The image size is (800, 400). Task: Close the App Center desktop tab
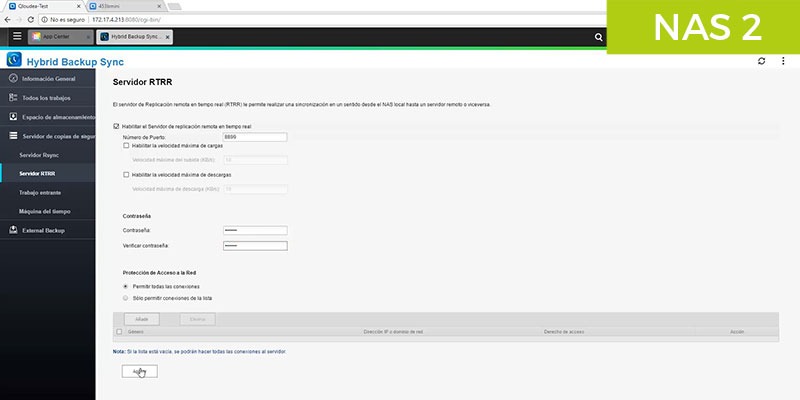point(88,37)
